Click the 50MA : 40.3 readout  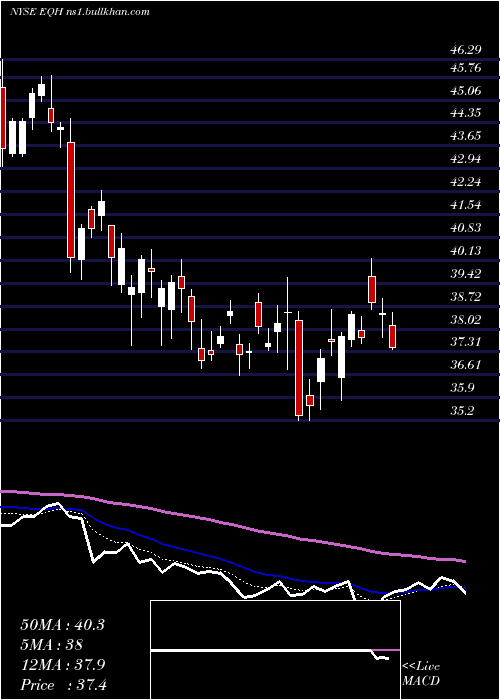click(62, 625)
